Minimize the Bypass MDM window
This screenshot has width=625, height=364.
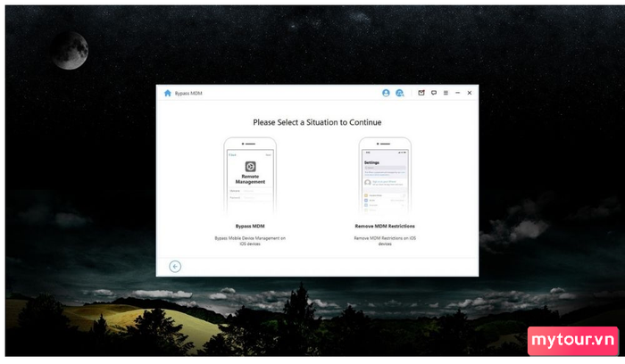tap(457, 93)
